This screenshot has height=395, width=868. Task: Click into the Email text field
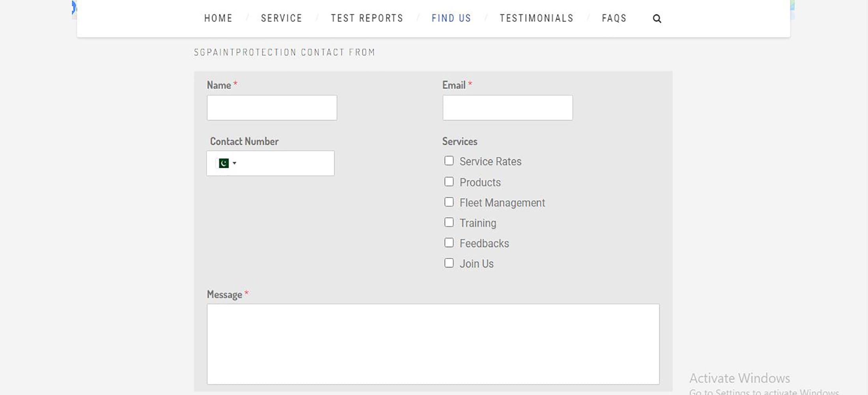pos(507,107)
